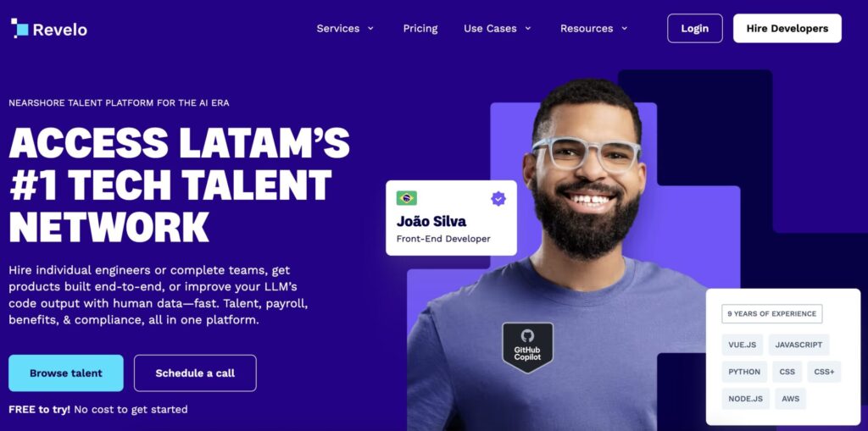The image size is (868, 431).
Task: Click the purple verified badge icon
Action: point(498,199)
